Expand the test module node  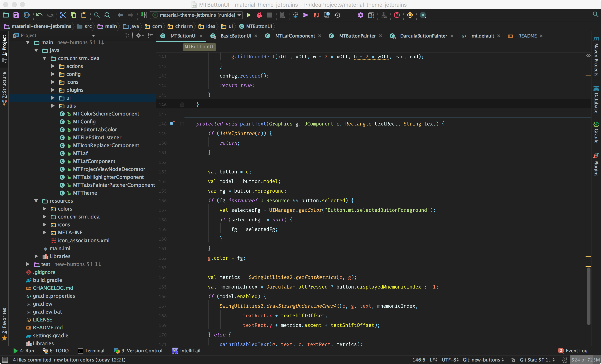[28, 264]
